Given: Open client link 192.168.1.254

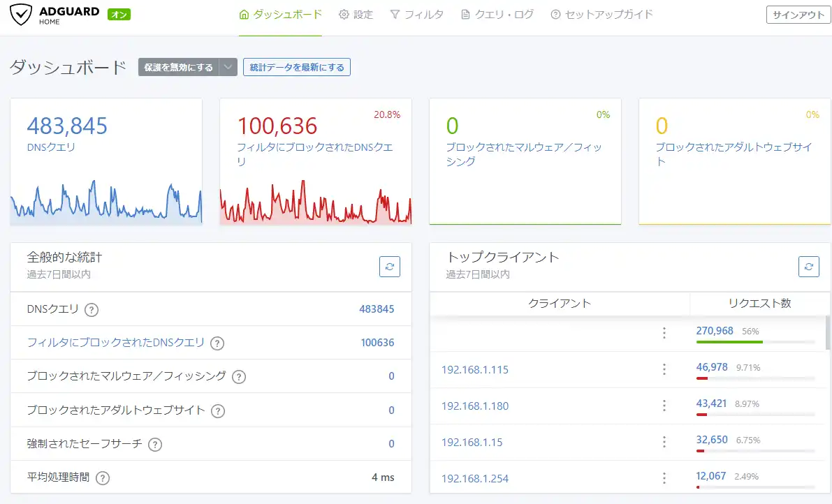Looking at the screenshot, I should pyautogui.click(x=475, y=479).
